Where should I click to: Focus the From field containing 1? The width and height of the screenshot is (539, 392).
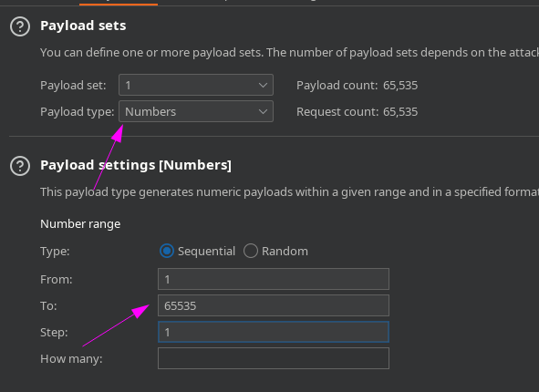pyautogui.click(x=274, y=279)
